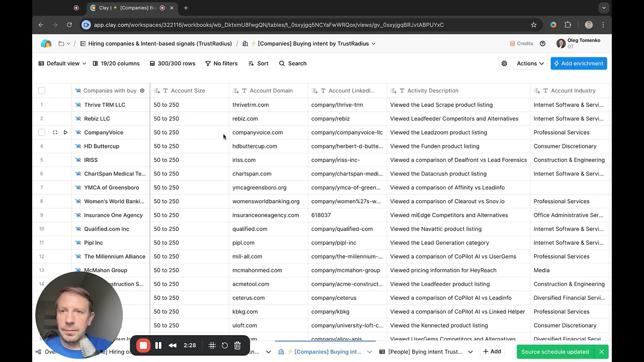The image size is (644, 362).
Task: Click the mapped-field icon of Account Domain column
Action: (235, 91)
